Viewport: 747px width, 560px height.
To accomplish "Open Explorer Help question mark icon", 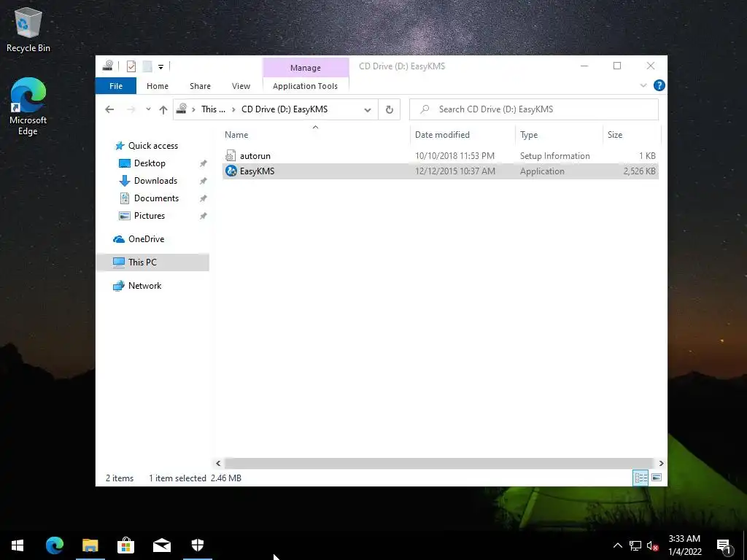I will point(659,85).
